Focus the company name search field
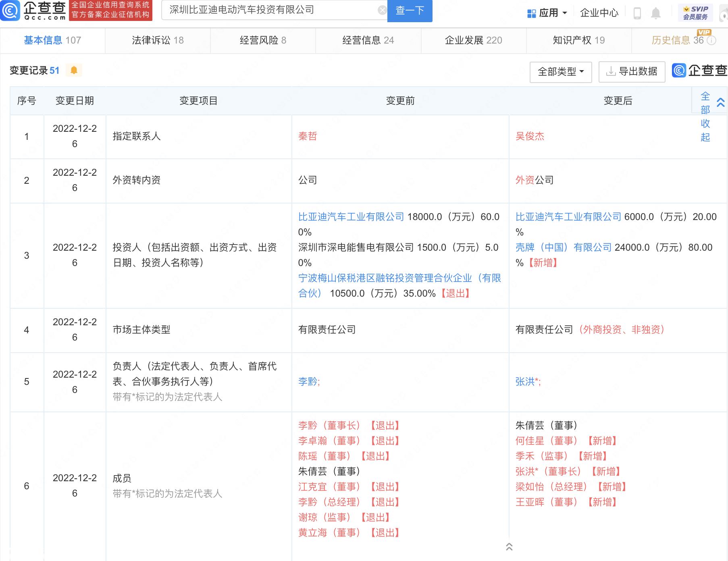This screenshot has height=561, width=728. pos(274,10)
